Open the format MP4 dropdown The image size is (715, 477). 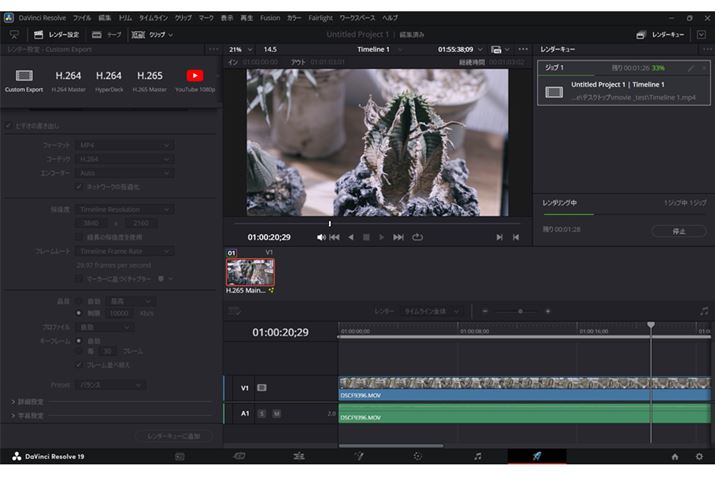125,145
